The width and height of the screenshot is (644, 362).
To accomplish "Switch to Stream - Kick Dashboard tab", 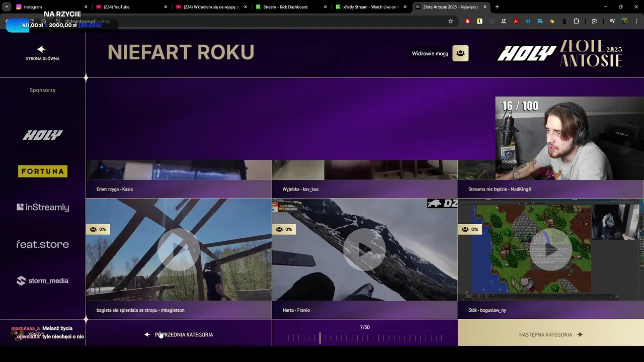I will [x=290, y=7].
